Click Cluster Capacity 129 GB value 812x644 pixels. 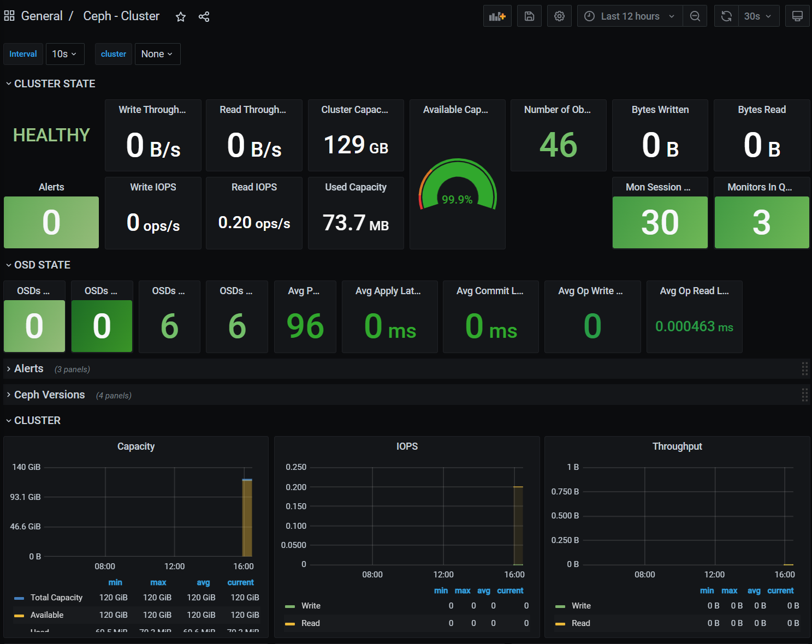pos(355,145)
